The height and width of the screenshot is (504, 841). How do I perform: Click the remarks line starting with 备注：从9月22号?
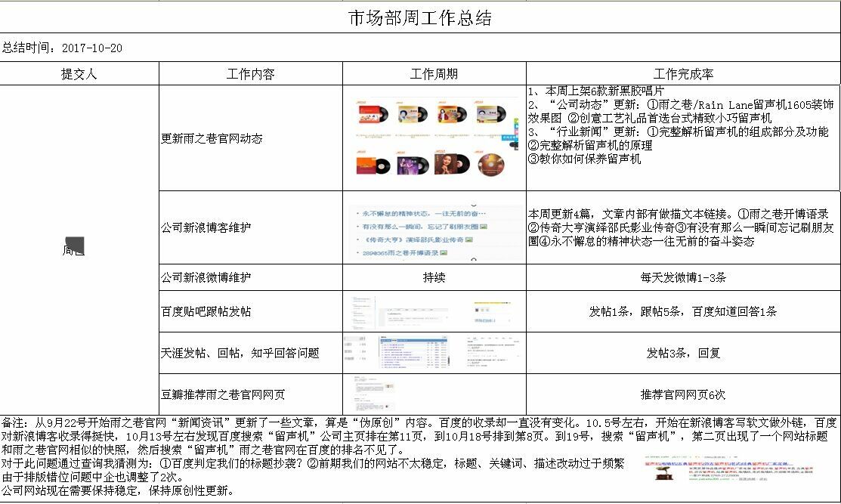coord(419,422)
